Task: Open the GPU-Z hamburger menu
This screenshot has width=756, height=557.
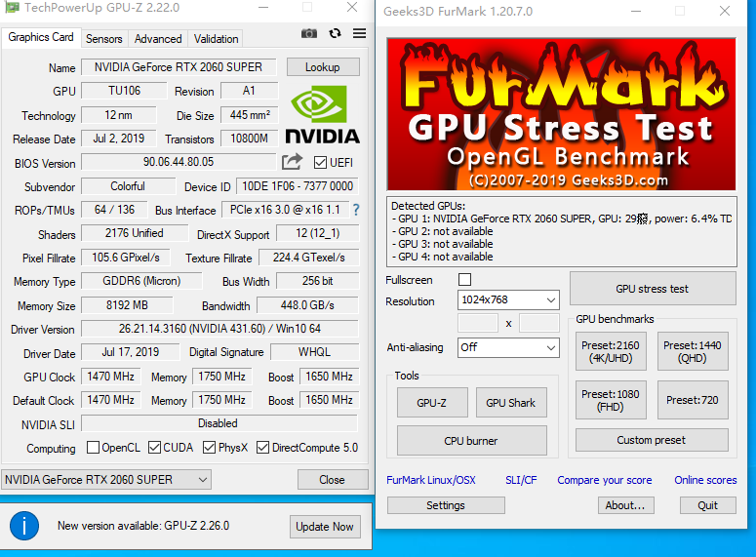Action: click(x=359, y=33)
